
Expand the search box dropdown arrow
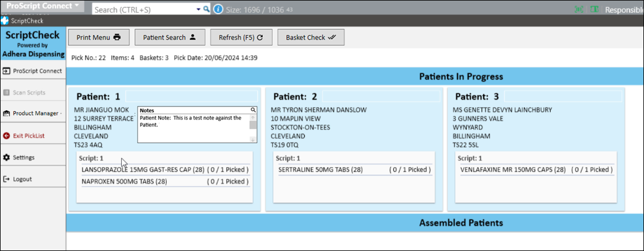[199, 9]
